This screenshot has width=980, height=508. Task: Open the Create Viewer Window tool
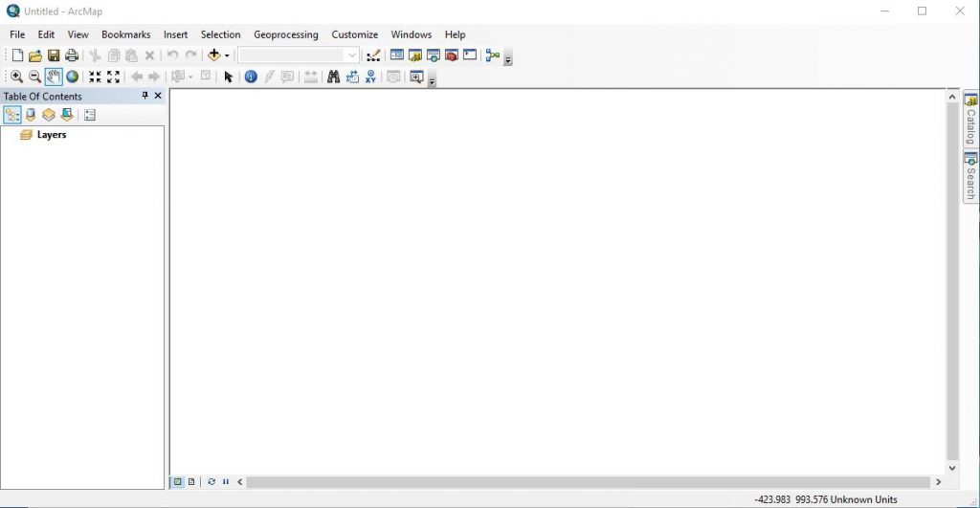(x=416, y=77)
